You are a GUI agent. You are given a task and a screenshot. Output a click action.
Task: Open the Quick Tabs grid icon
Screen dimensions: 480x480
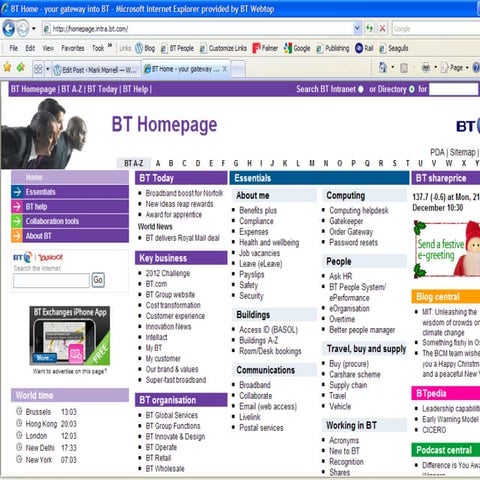38,69
